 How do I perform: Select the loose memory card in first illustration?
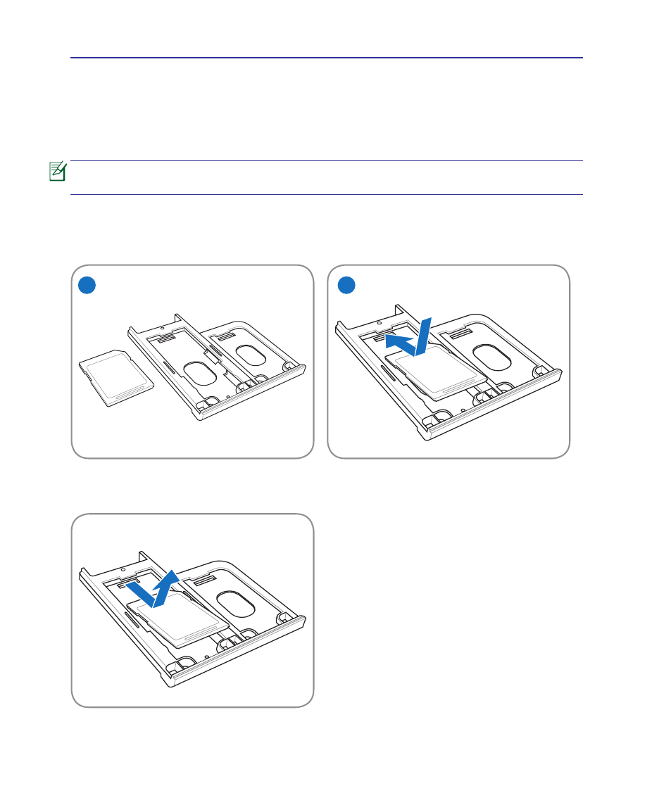116,378
